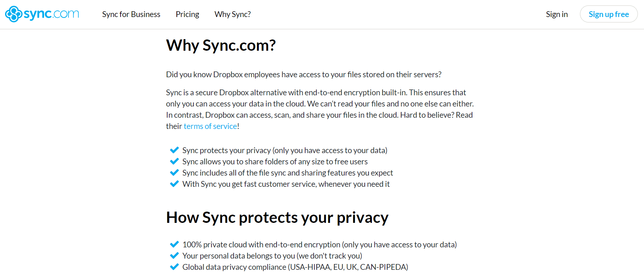Image resolution: width=644 pixels, height=280 pixels.
Task: Open the Pricing page from the navigation
Action: click(x=187, y=14)
